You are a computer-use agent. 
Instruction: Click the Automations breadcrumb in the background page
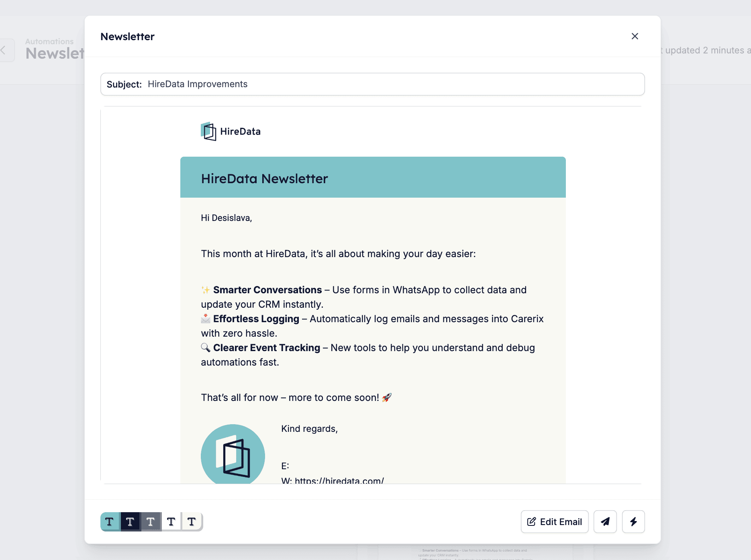(49, 41)
